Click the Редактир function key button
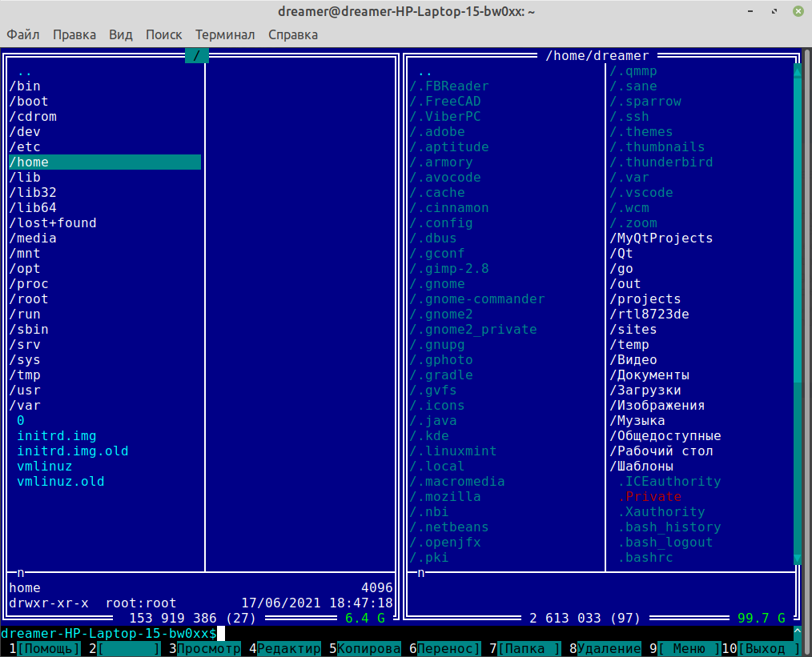812x657 pixels. (289, 648)
